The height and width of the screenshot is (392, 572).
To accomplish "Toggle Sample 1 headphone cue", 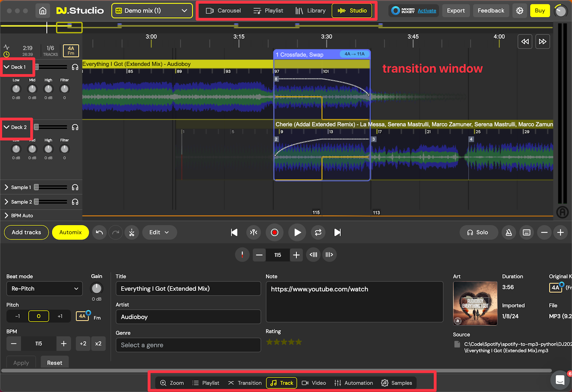I will tap(75, 187).
